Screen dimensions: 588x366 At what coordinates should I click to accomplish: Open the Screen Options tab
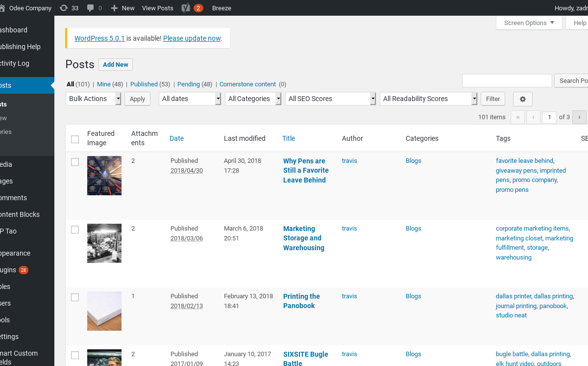pos(529,23)
